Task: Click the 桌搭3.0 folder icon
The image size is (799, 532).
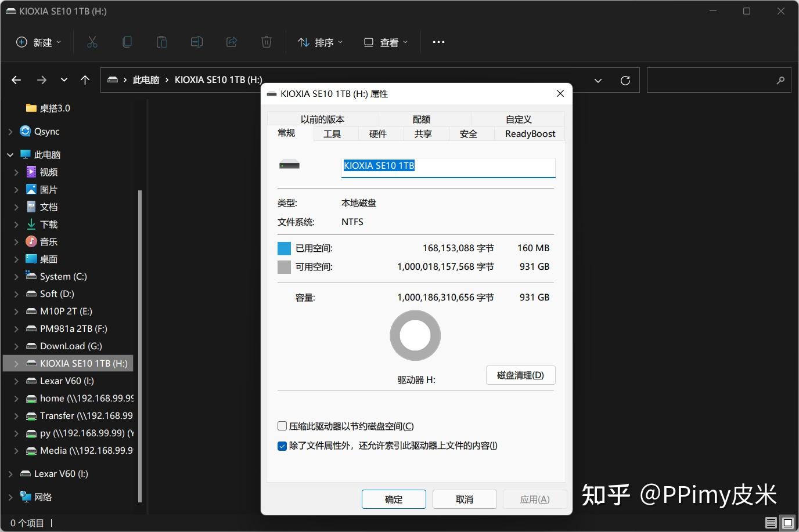Action: [x=31, y=108]
